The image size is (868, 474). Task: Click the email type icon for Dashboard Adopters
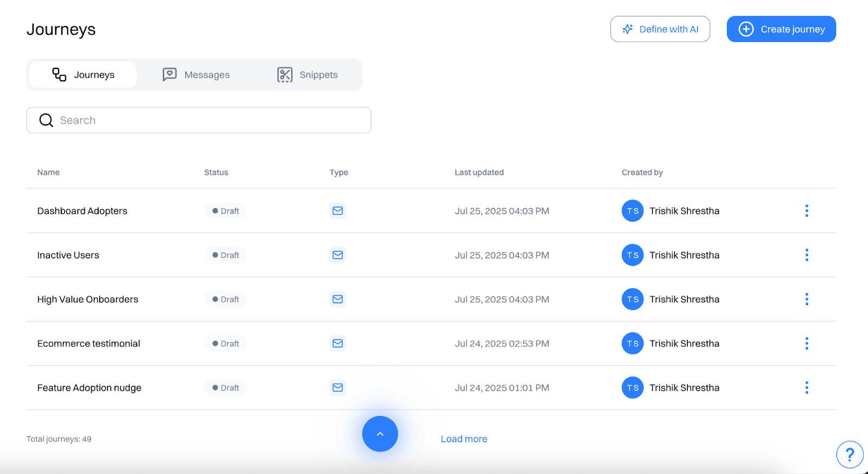coord(337,211)
